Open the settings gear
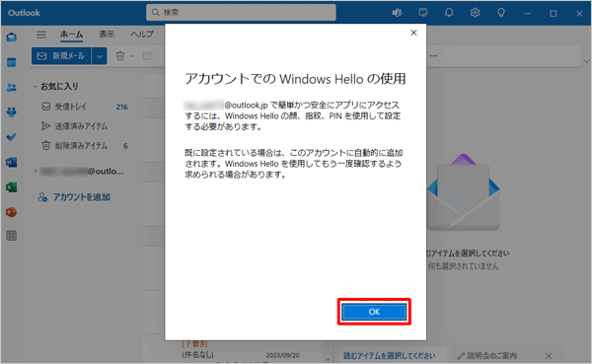The width and height of the screenshot is (592, 364). coord(475,13)
